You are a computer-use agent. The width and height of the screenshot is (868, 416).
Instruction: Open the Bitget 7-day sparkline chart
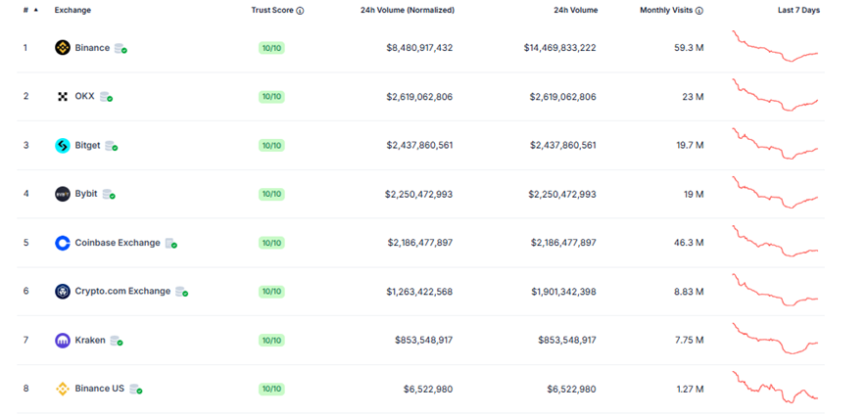[775, 144]
